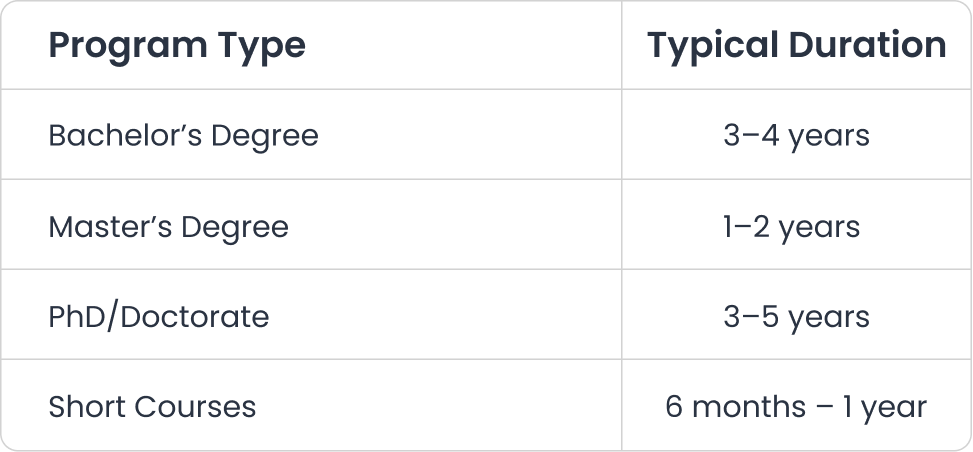Select the PhD/Doctorate cell
This screenshot has width=973, height=452.
click(x=158, y=317)
